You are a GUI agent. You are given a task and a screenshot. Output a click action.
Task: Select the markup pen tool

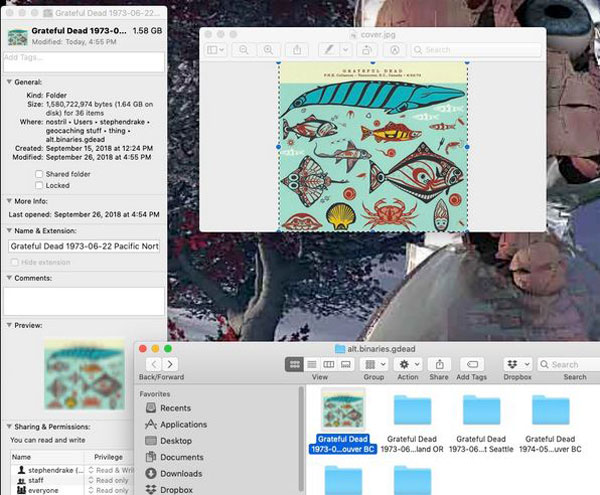(327, 49)
